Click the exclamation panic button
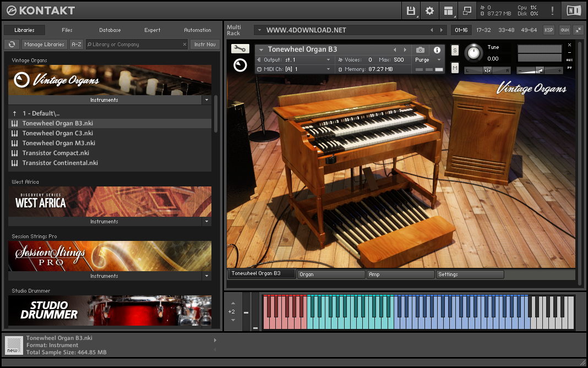Image resolution: width=588 pixels, height=368 pixels. click(x=552, y=10)
